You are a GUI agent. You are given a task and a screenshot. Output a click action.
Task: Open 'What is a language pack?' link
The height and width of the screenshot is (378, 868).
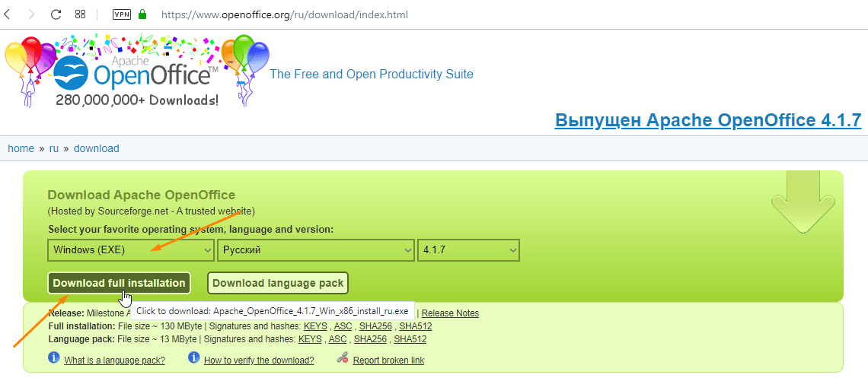(114, 361)
